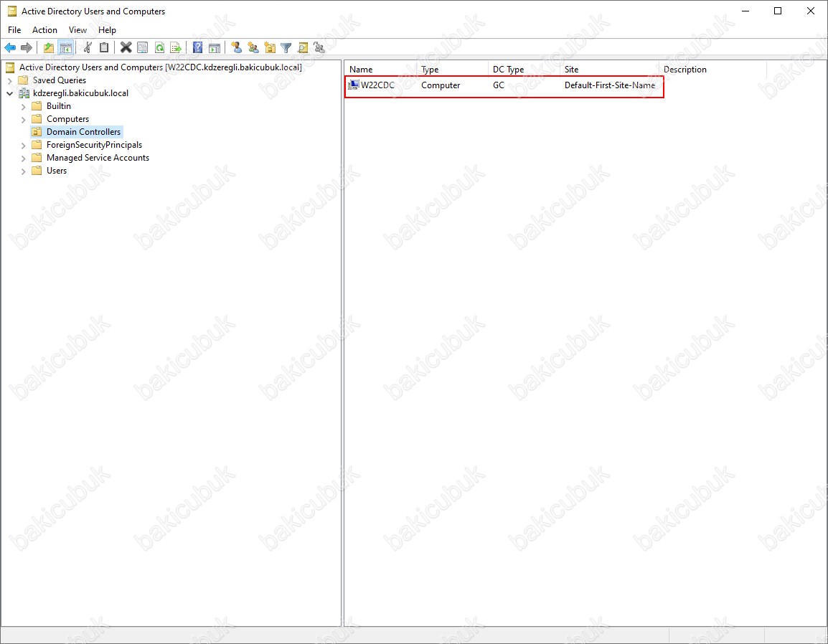Sort by Name column header
The height and width of the screenshot is (644, 828).
(380, 70)
